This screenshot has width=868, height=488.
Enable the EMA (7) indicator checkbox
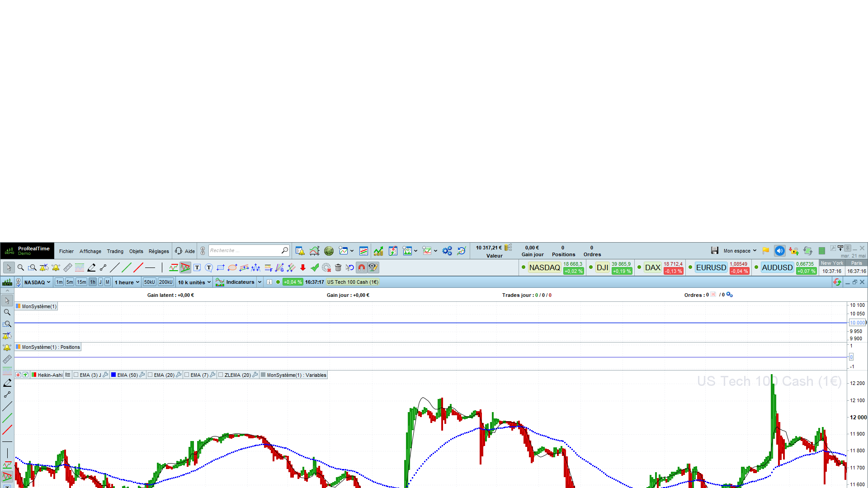coord(187,375)
